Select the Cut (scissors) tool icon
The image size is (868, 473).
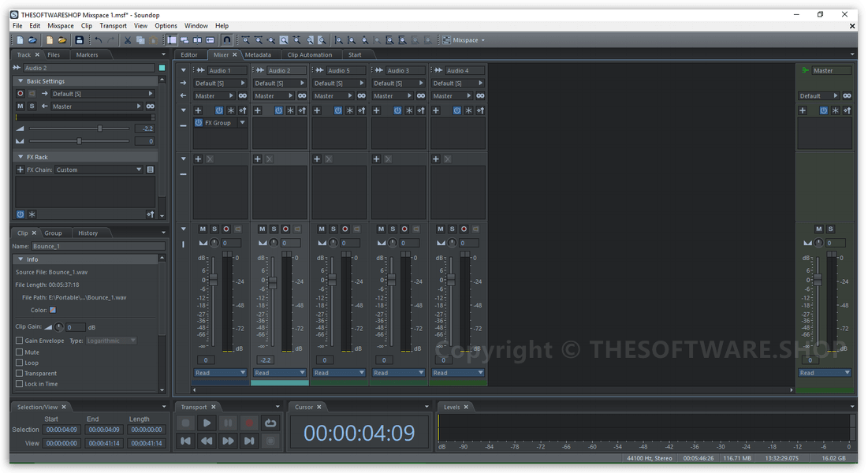point(126,39)
